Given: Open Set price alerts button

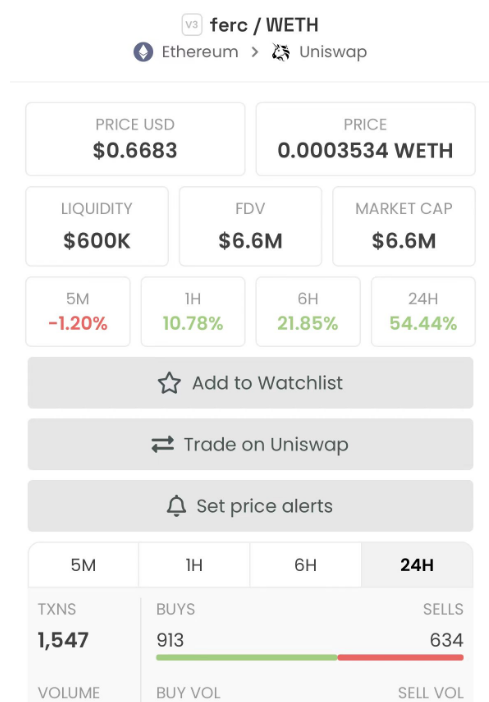Looking at the screenshot, I should [x=250, y=506].
